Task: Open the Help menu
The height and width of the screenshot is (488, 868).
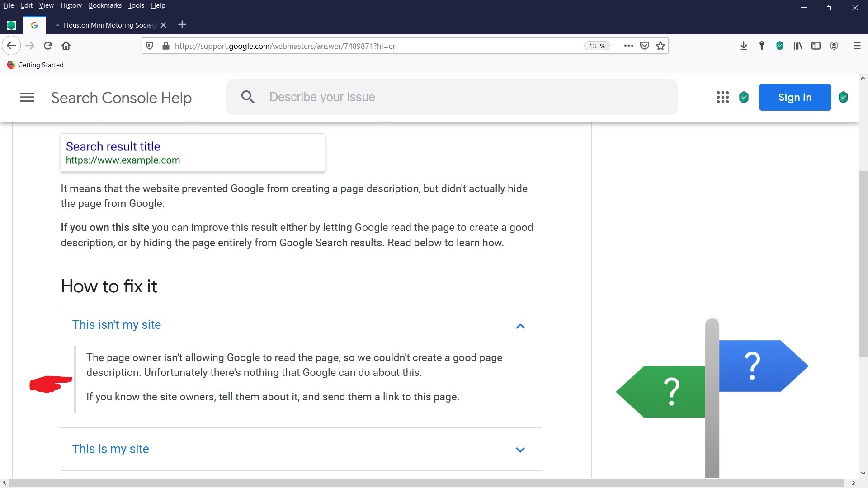Action: 158,5
